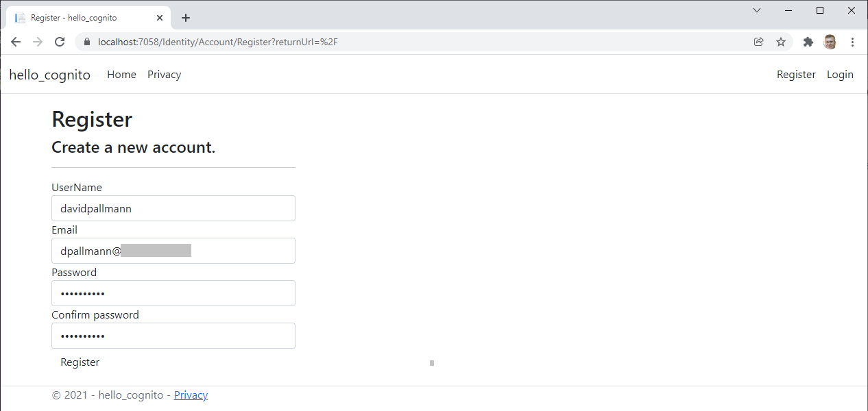
Task: Open the Privacy link in the footer
Action: click(x=191, y=395)
